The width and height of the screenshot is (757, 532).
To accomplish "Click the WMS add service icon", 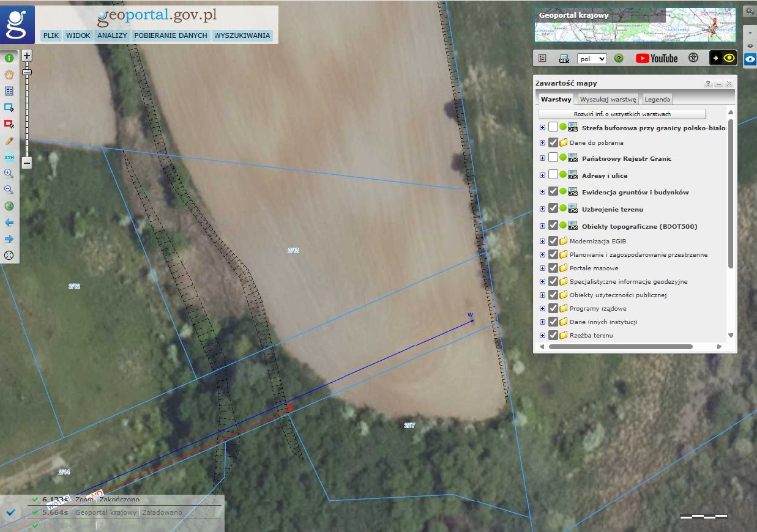I will [564, 58].
